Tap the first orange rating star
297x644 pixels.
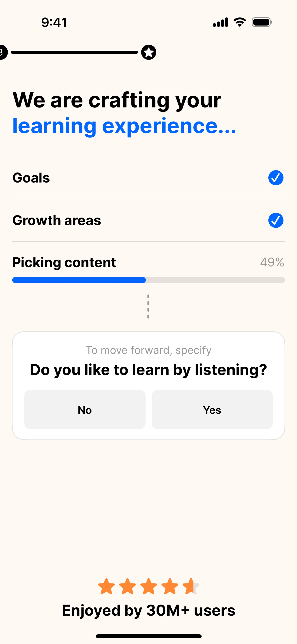[x=106, y=586]
